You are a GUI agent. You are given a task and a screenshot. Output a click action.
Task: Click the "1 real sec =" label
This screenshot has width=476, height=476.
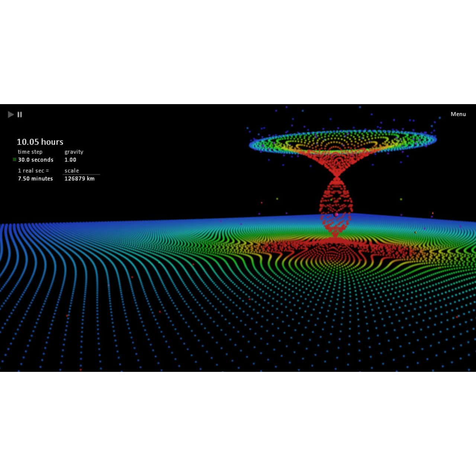(x=33, y=171)
